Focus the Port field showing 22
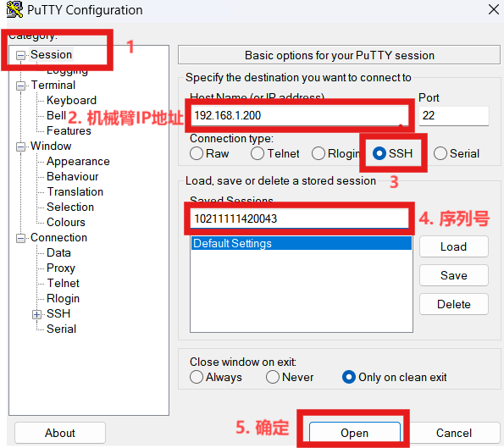Screen dimensions: 504x448 click(454, 116)
